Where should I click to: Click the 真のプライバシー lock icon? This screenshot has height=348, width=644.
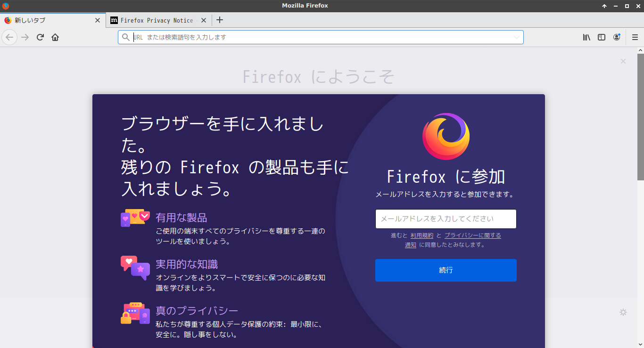pos(135,314)
